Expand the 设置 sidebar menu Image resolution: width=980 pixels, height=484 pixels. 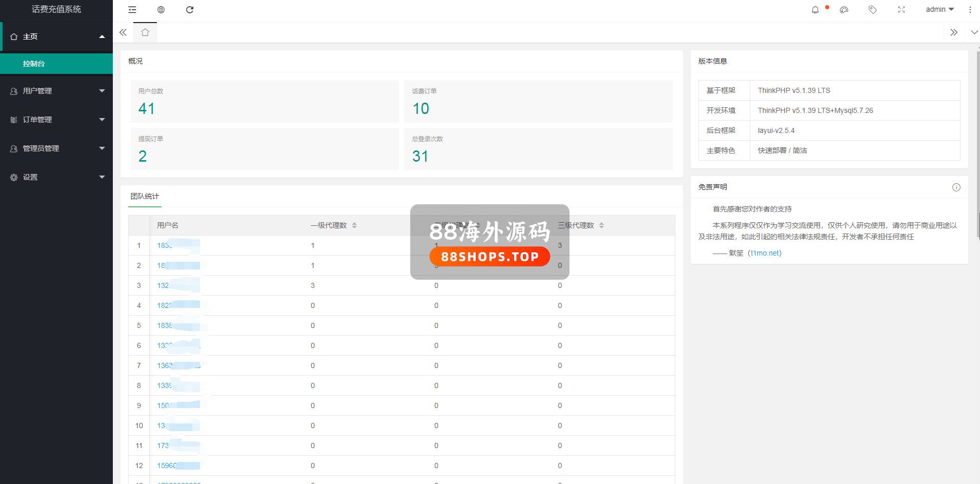(56, 177)
